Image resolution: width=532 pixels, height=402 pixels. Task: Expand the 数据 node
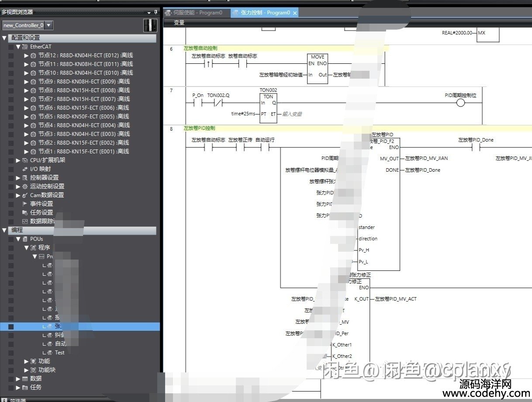point(18,379)
